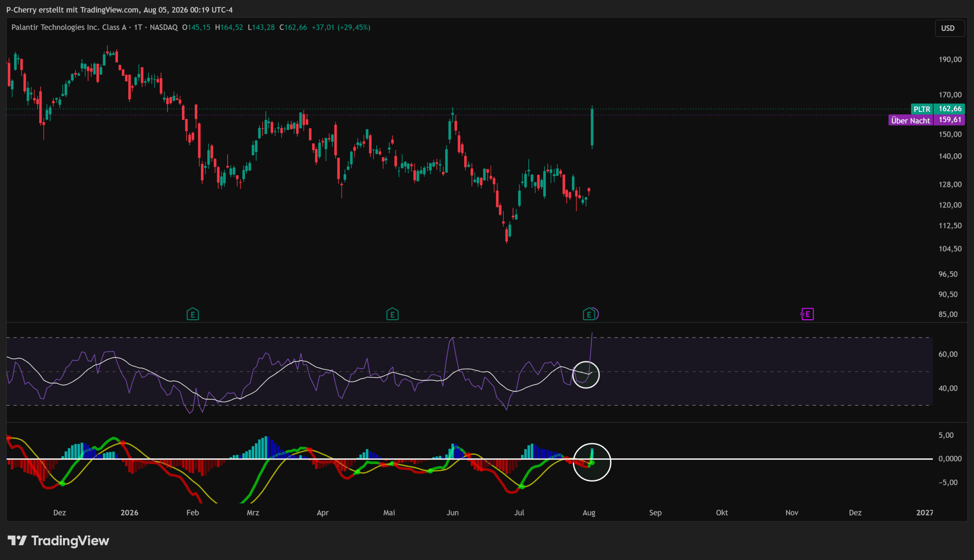Click the Aug label on time axis

coord(589,513)
